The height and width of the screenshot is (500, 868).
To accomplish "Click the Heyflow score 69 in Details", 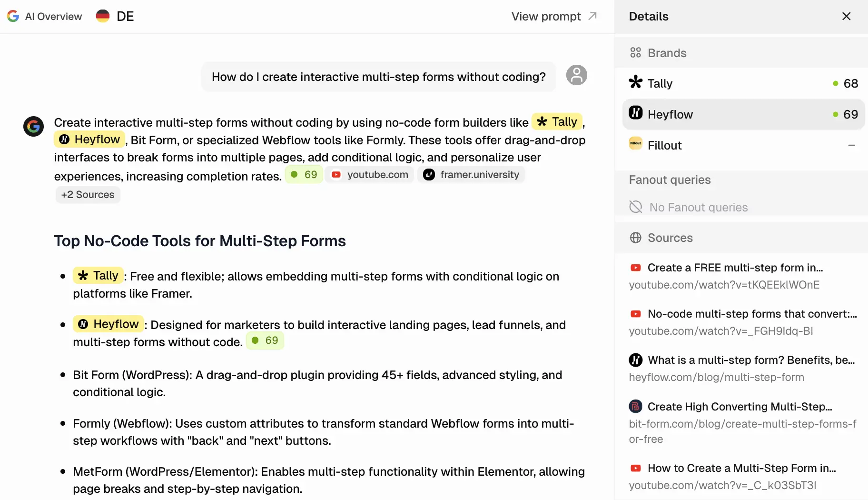I will [x=850, y=114].
